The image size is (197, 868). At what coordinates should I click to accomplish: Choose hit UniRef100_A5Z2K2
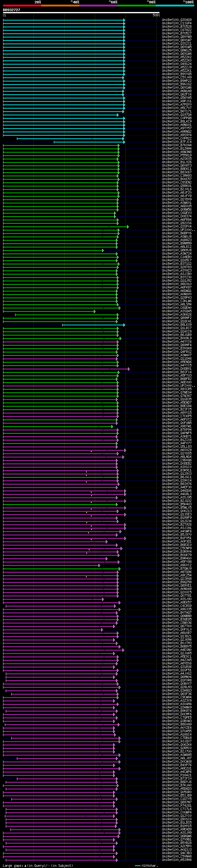[177, 57]
